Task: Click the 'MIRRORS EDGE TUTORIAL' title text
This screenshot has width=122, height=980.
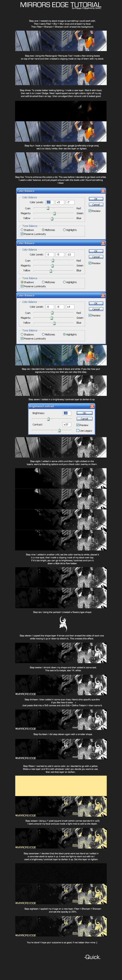Action: (x=61, y=4)
